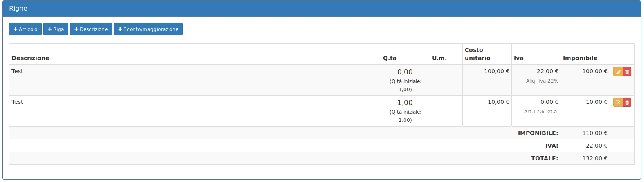Click the 1,00 quantity in second row
Screen dimensions: 644x182
405,103
